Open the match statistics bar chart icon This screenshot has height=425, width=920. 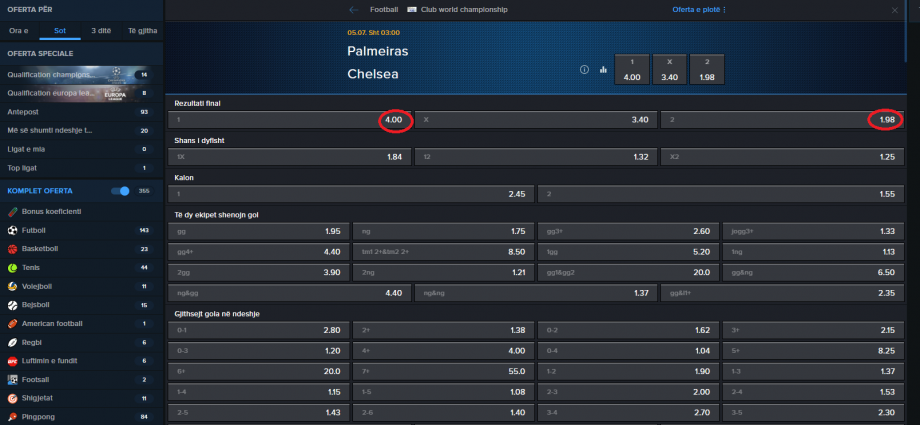[603, 69]
